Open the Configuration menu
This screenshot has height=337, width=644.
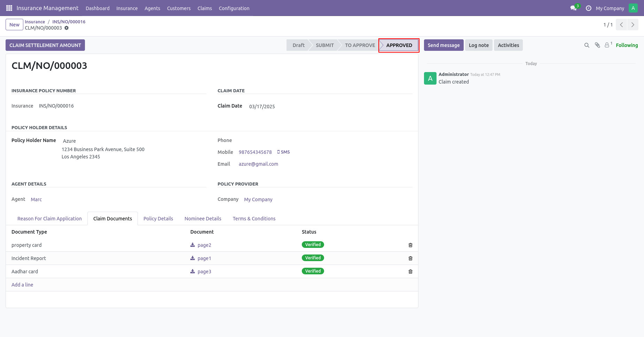[x=234, y=8]
